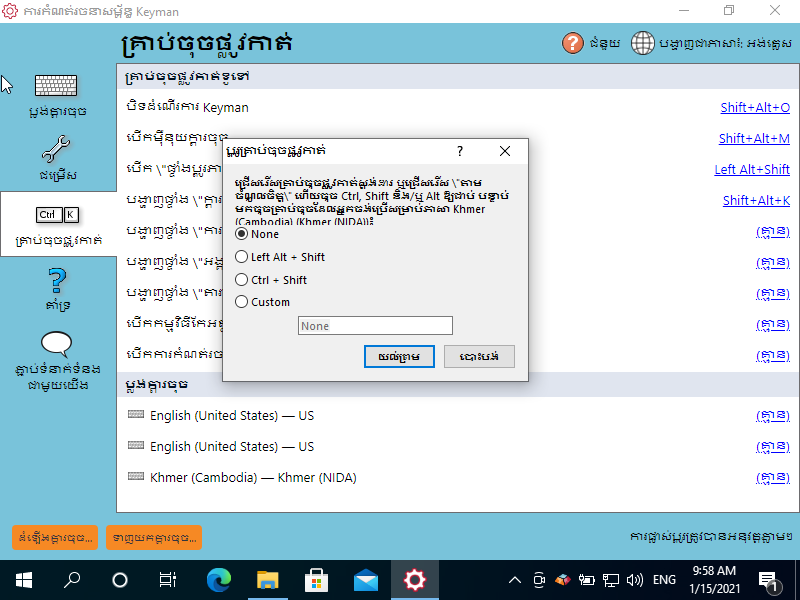Expand hidden system tray icons chevron
Image resolution: width=800 pixels, height=600 pixels.
point(515,580)
